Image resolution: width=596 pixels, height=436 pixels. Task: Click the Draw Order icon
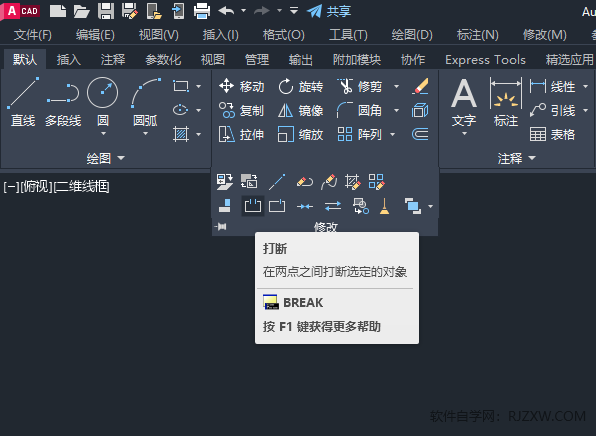tap(413, 206)
